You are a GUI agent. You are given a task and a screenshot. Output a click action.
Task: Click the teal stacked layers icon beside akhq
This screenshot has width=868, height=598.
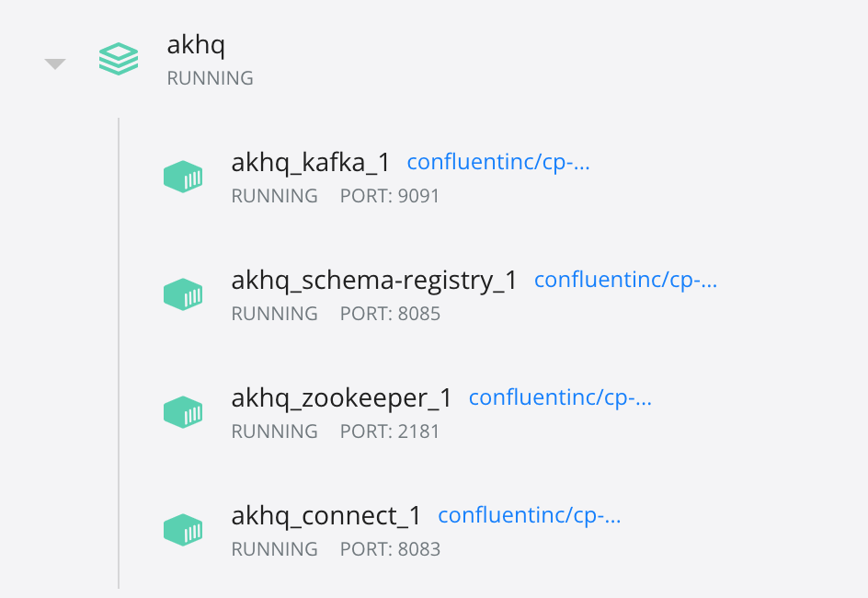click(x=118, y=58)
